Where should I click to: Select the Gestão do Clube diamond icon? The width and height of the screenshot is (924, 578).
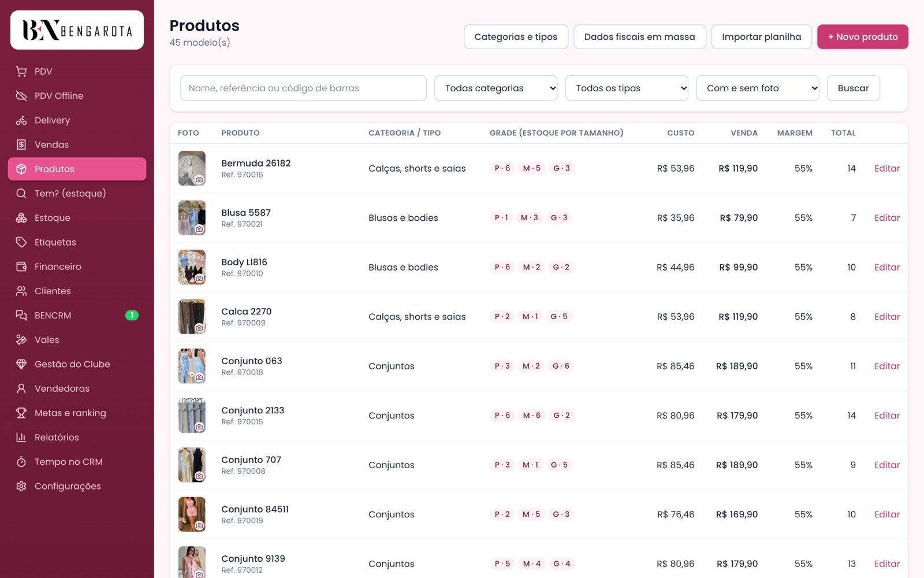coord(21,364)
